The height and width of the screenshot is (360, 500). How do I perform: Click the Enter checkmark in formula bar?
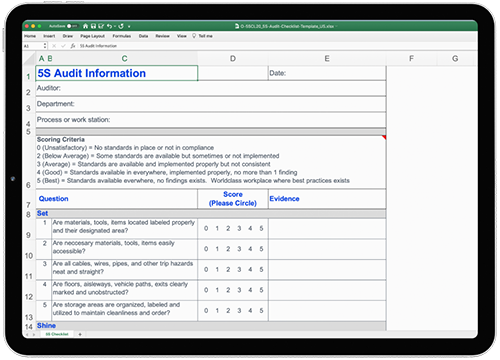tap(63, 46)
